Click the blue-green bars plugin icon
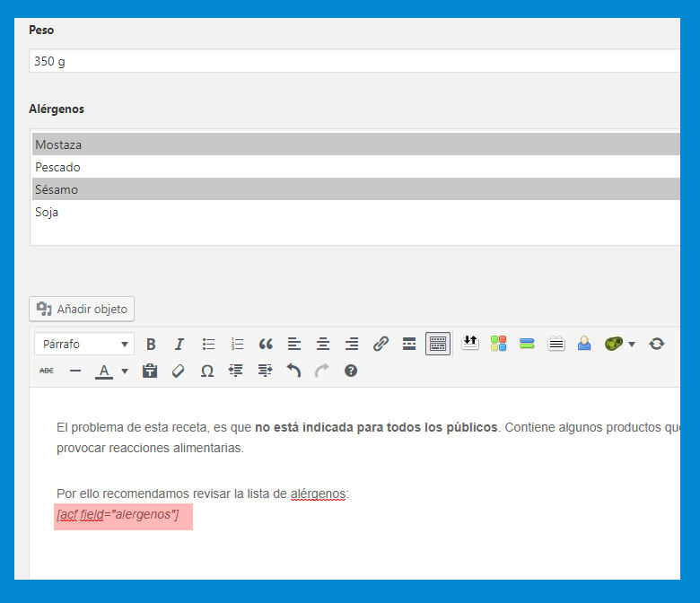The width and height of the screenshot is (700, 603). pyautogui.click(x=527, y=344)
